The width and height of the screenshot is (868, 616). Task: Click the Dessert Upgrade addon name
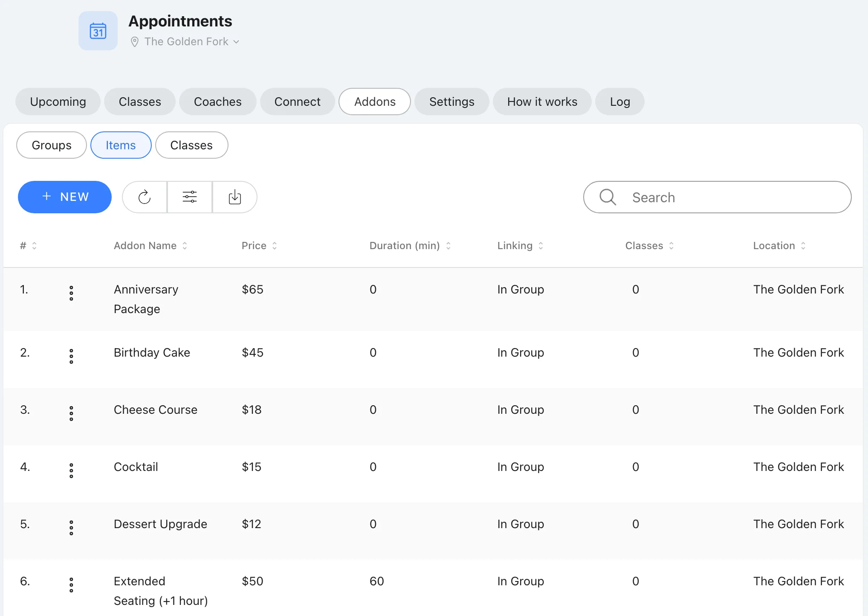coord(160,524)
